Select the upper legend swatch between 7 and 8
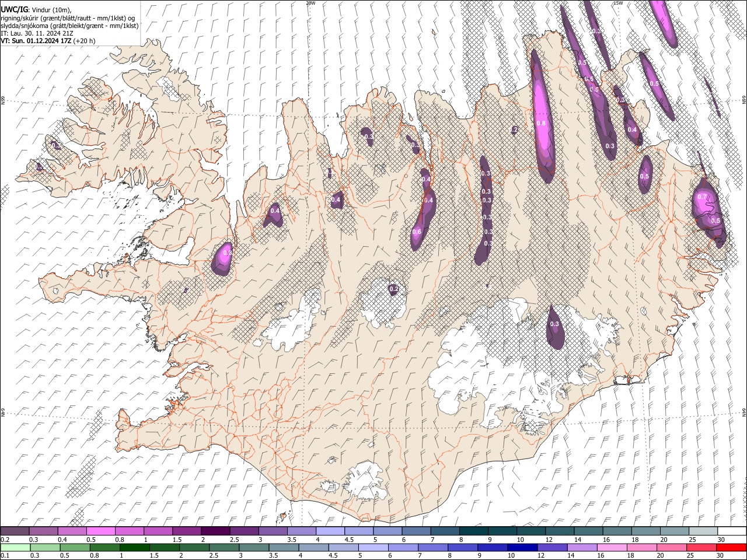747x560 pixels. pos(445,531)
